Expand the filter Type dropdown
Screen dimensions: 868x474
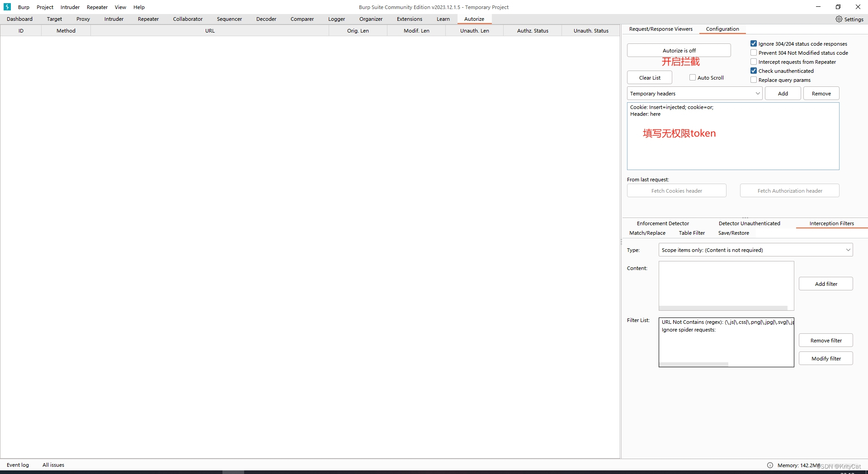(755, 250)
